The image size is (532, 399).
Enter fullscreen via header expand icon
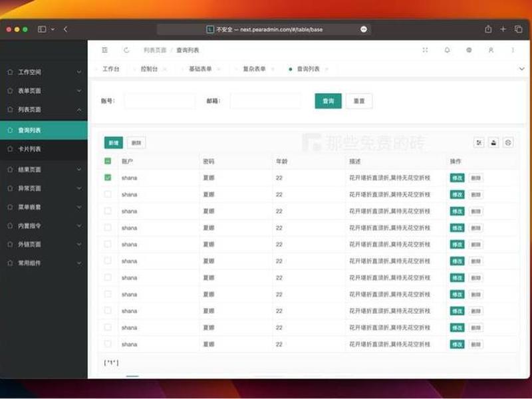(425, 51)
